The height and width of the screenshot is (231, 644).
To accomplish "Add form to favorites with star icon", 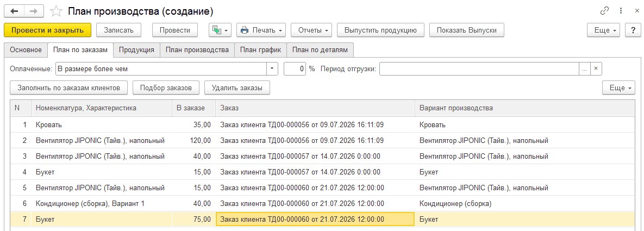I will (55, 11).
